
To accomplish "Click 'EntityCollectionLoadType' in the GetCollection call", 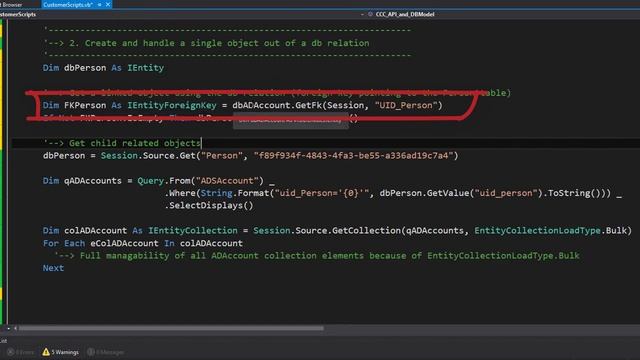I will [x=538, y=231].
